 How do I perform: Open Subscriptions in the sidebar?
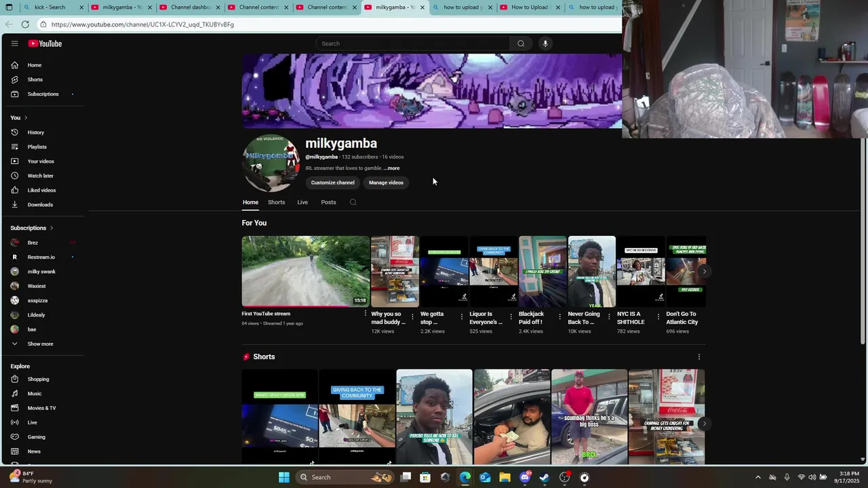pyautogui.click(x=43, y=94)
